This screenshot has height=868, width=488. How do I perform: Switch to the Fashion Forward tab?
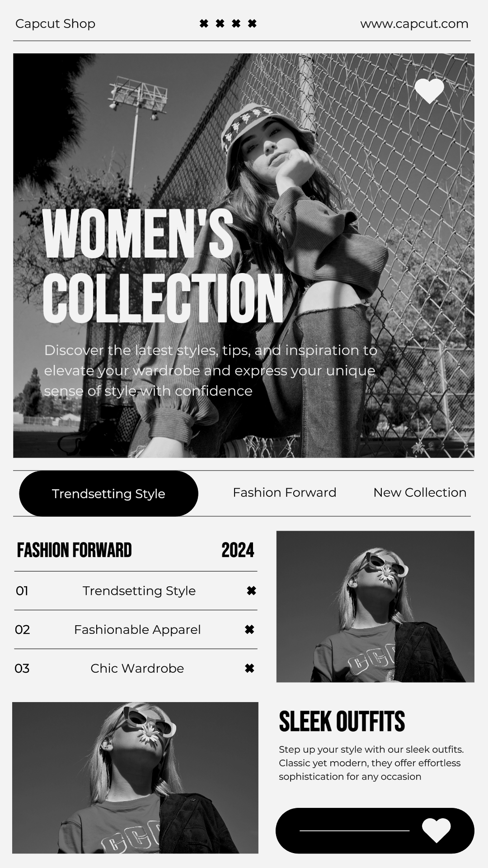coord(285,492)
